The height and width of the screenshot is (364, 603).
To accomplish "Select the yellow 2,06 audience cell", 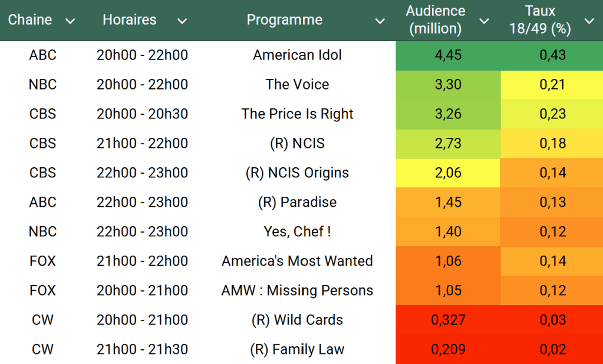I will 448,173.
